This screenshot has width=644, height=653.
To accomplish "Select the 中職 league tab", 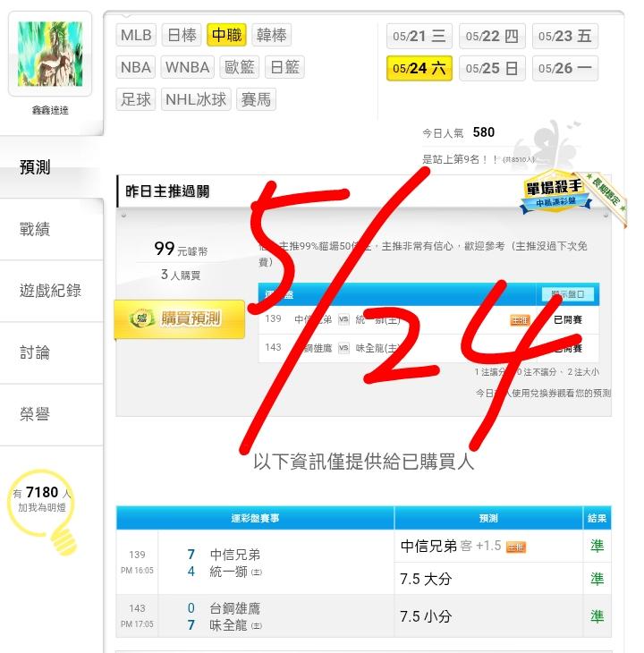I will point(226,35).
